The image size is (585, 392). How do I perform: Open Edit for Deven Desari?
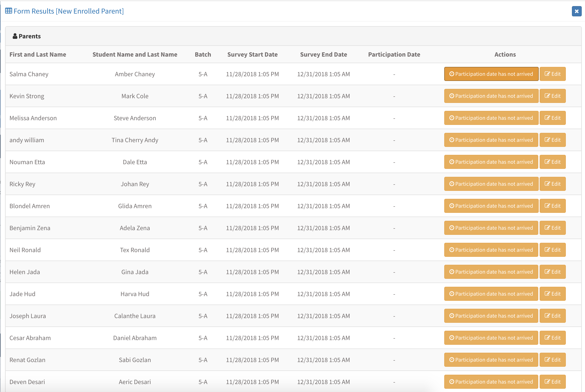click(552, 382)
